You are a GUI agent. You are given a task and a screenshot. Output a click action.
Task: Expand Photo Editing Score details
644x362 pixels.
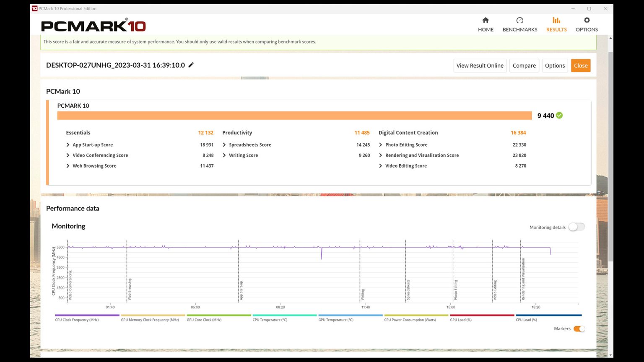pyautogui.click(x=381, y=145)
